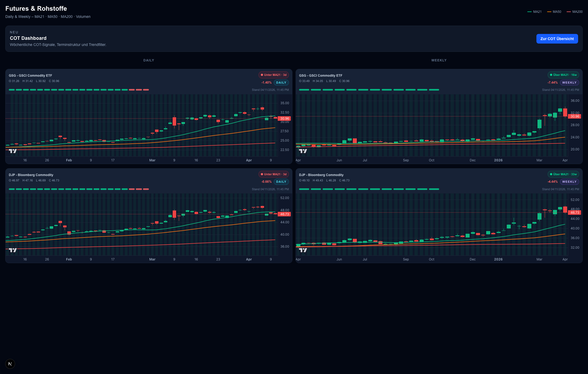Click the -7.44% change on GSG weekly
This screenshot has height=374, width=588.
552,83
